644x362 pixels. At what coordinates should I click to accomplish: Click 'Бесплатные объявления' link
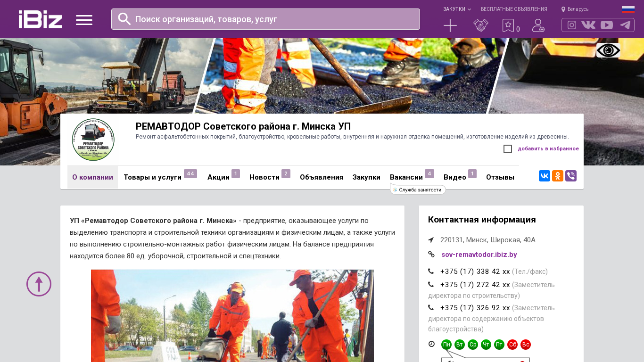[x=514, y=9]
